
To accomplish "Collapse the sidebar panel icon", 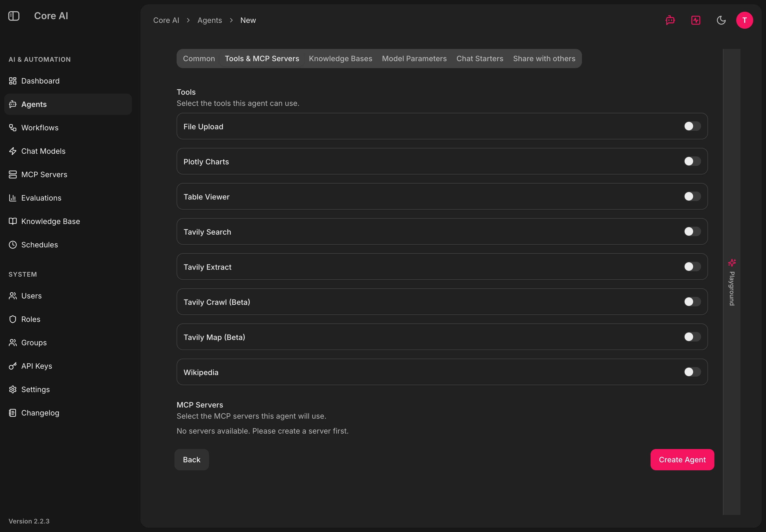I will pos(14,16).
